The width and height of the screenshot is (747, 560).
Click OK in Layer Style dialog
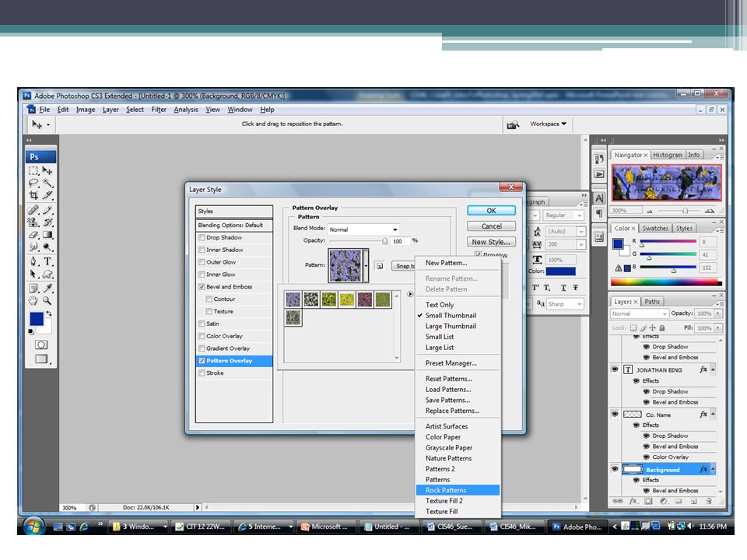coord(491,211)
